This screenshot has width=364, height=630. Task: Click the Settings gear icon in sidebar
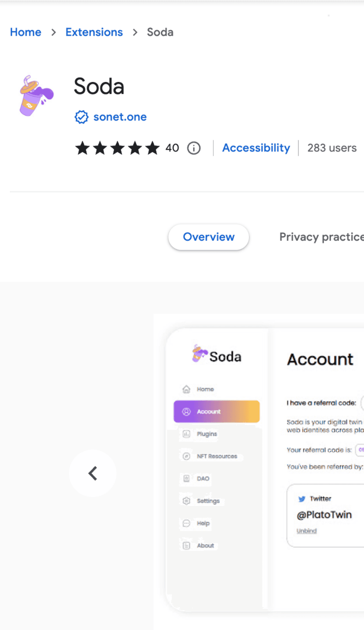tap(186, 501)
